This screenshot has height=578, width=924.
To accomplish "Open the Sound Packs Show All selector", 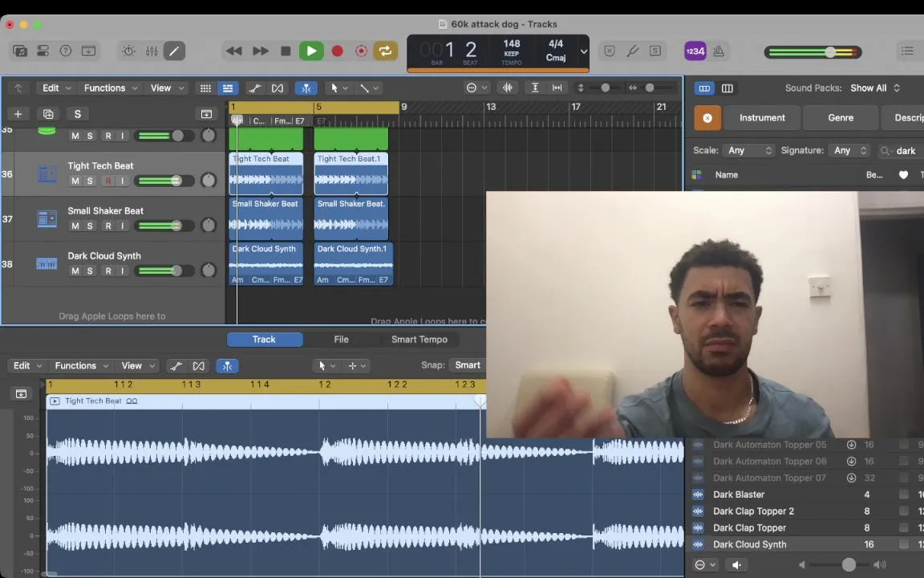I will (x=874, y=88).
